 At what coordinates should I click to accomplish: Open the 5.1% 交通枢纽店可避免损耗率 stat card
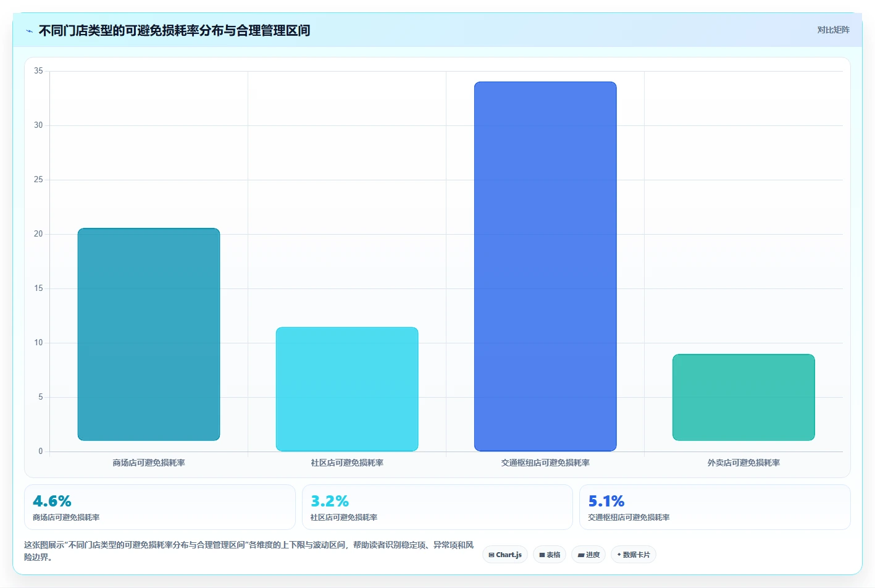pos(715,507)
